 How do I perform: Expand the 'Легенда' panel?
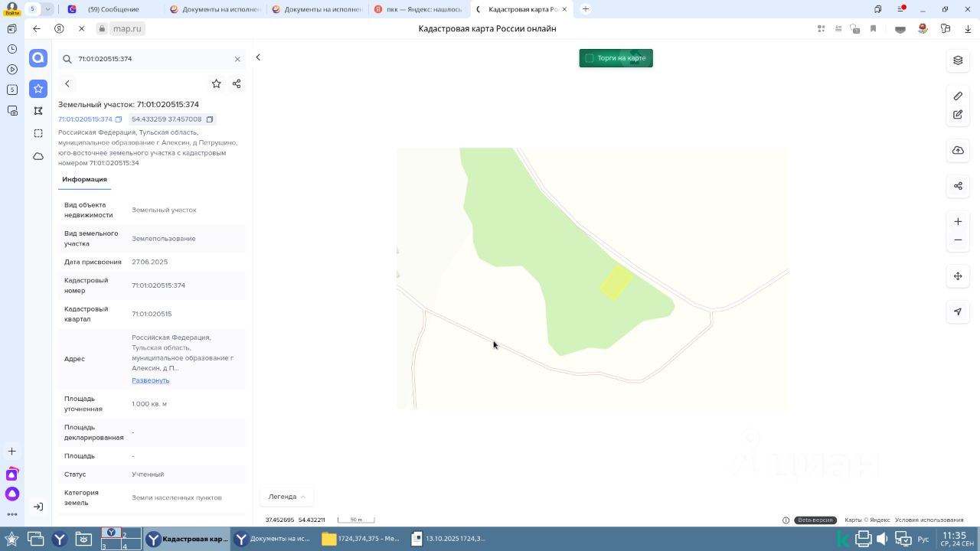(x=286, y=497)
